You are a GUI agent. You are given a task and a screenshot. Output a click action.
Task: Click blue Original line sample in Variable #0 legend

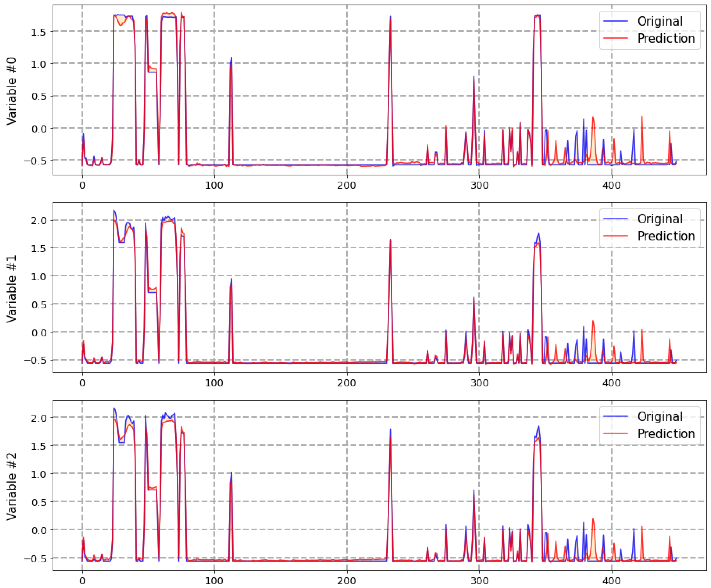tap(616, 21)
